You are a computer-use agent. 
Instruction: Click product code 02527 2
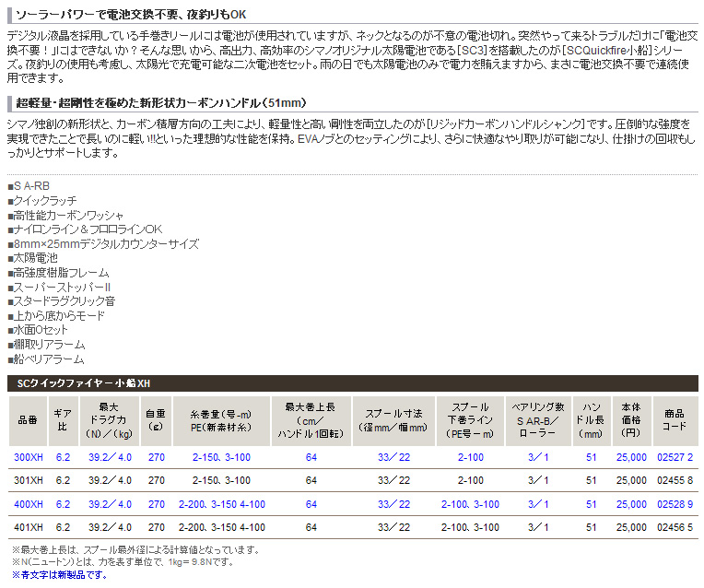(x=675, y=457)
